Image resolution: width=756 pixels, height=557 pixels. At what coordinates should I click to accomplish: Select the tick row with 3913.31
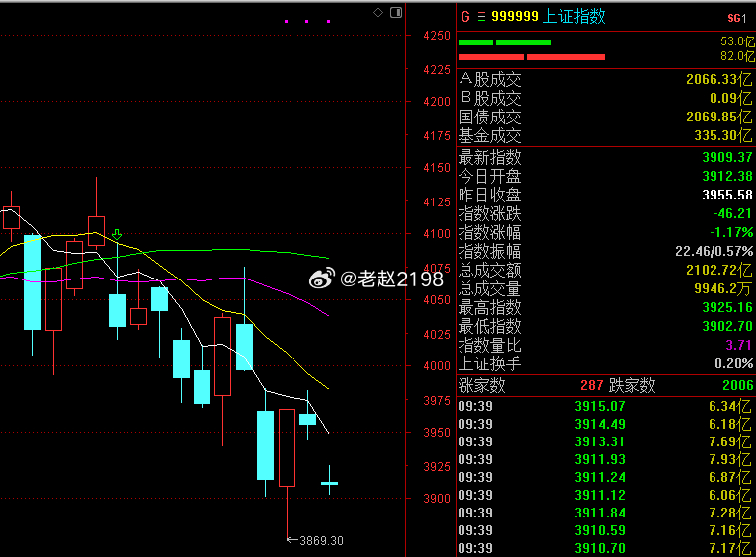pyautogui.click(x=606, y=441)
